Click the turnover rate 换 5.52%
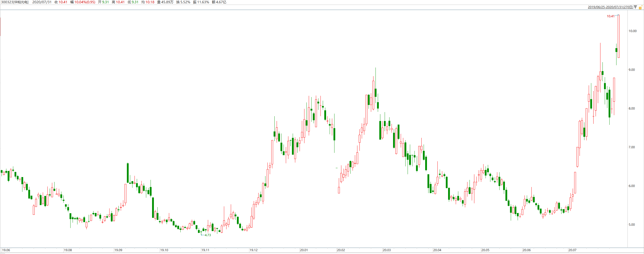This screenshot has width=644, height=254. pyautogui.click(x=183, y=2)
